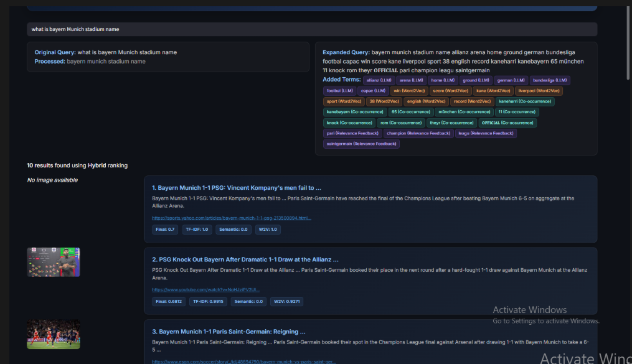Open result 2 title 'PSG Knock Out Bayern After Dramatic 1-1 Draw'
Image resolution: width=632 pixels, height=364 pixels.
tap(245, 259)
